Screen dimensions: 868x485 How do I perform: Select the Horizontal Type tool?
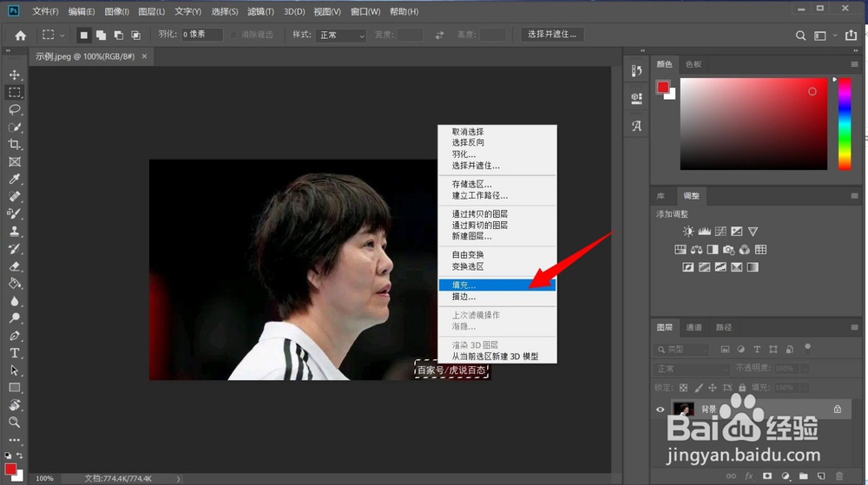pos(15,353)
